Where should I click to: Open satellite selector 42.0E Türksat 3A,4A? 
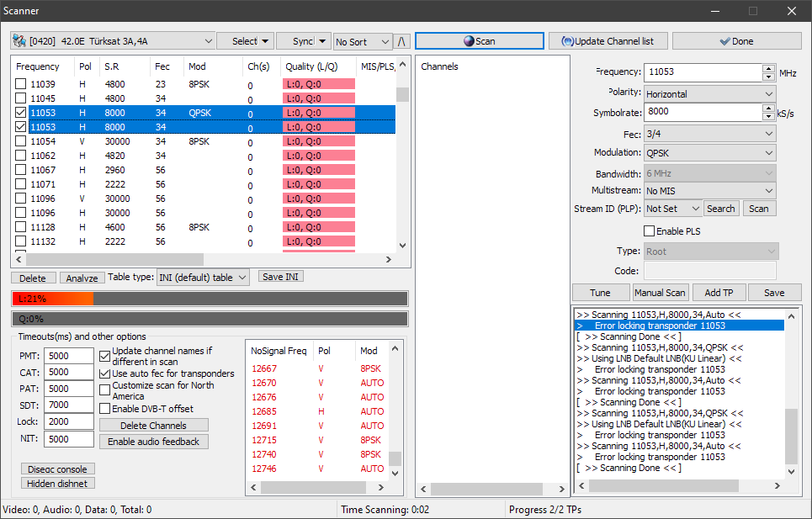[114, 41]
